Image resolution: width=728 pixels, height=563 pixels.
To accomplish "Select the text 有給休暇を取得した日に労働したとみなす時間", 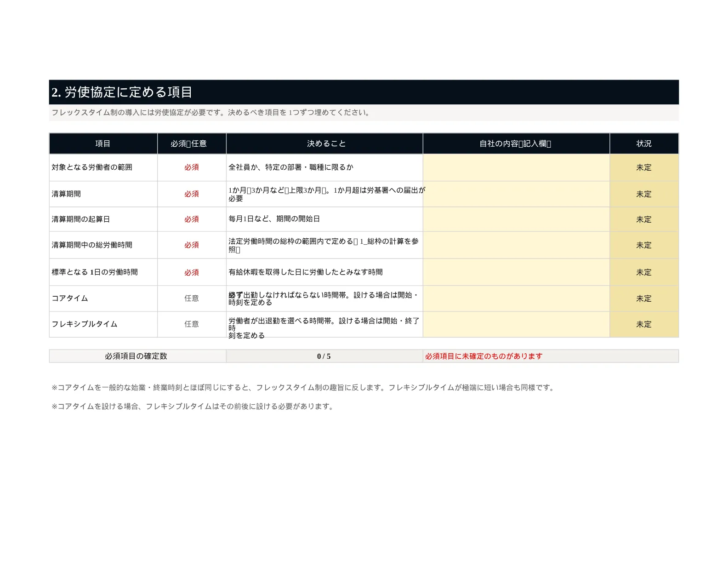I will pos(306,272).
